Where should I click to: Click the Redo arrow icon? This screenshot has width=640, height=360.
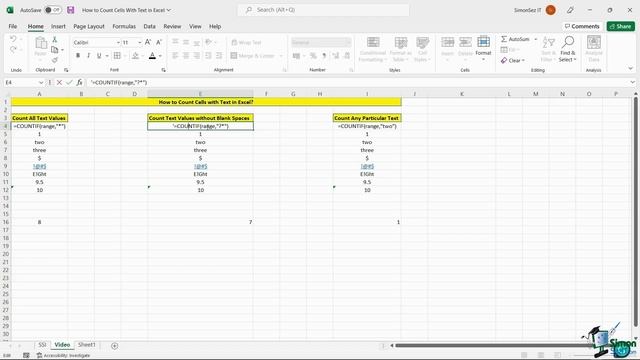[x=13, y=49]
